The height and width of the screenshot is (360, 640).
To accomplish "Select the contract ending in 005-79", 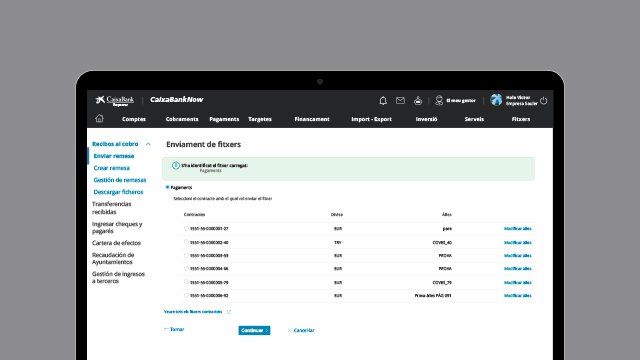I will point(186,282).
